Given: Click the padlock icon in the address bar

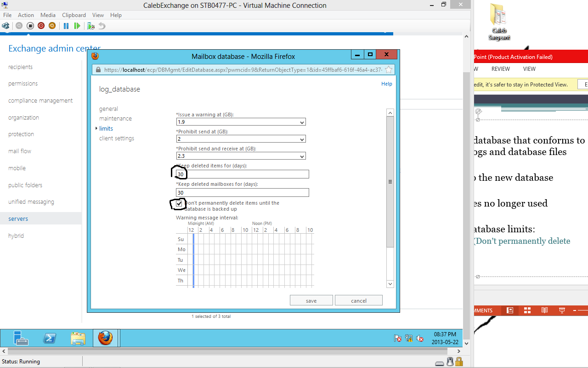Looking at the screenshot, I should (98, 70).
